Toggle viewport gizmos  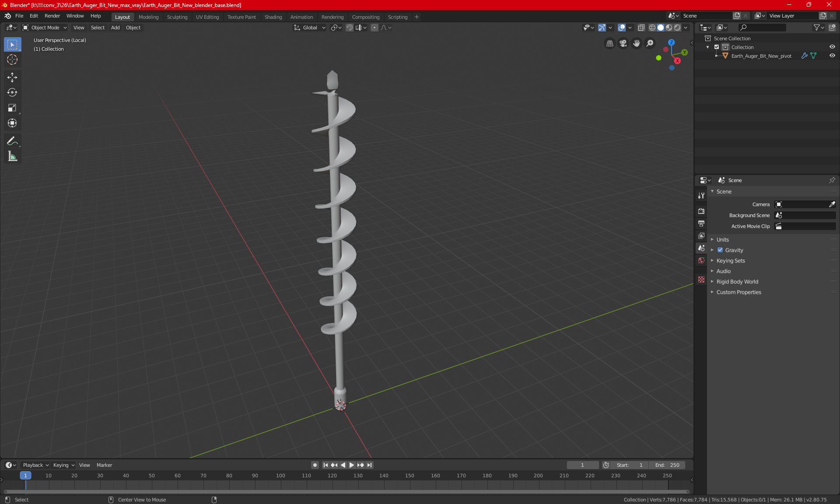[x=602, y=28]
